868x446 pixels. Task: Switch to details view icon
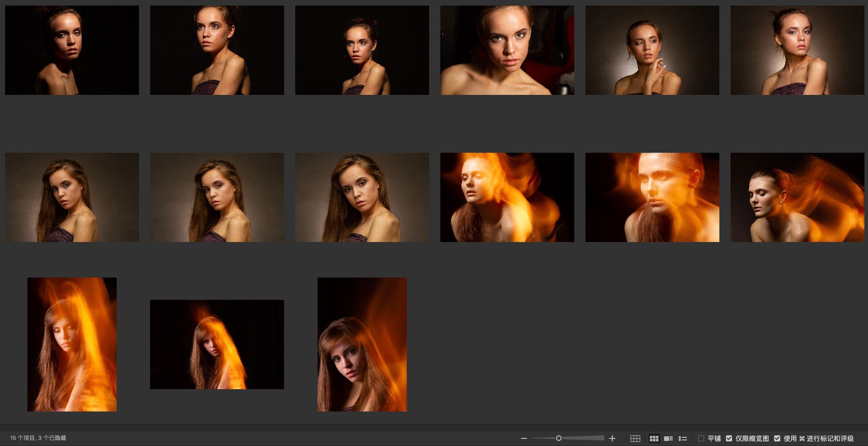pos(668,438)
